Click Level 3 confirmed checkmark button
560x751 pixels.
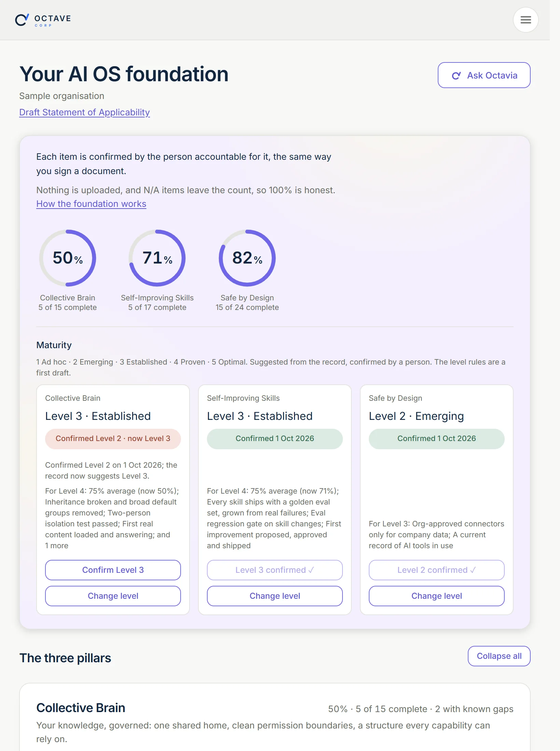click(275, 570)
